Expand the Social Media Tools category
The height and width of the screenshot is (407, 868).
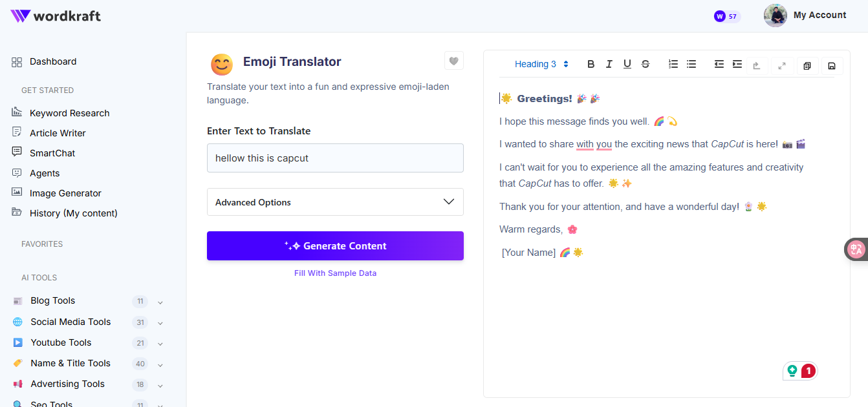pyautogui.click(x=160, y=322)
